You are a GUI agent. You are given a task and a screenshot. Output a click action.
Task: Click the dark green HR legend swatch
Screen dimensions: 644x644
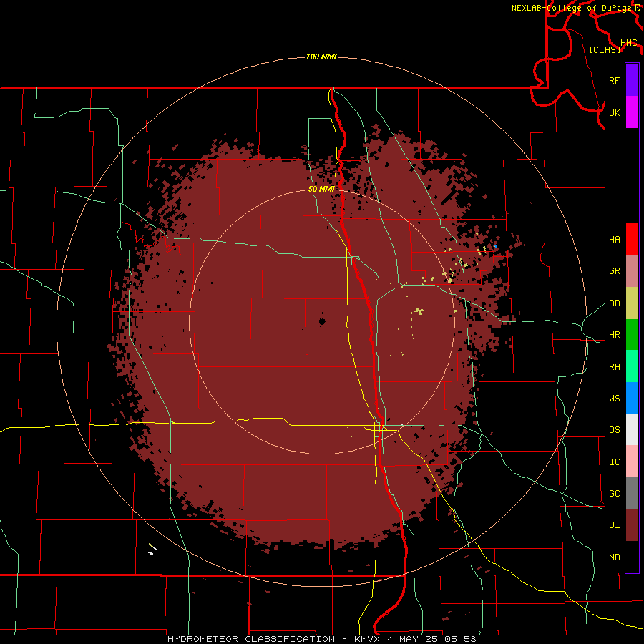click(x=632, y=335)
